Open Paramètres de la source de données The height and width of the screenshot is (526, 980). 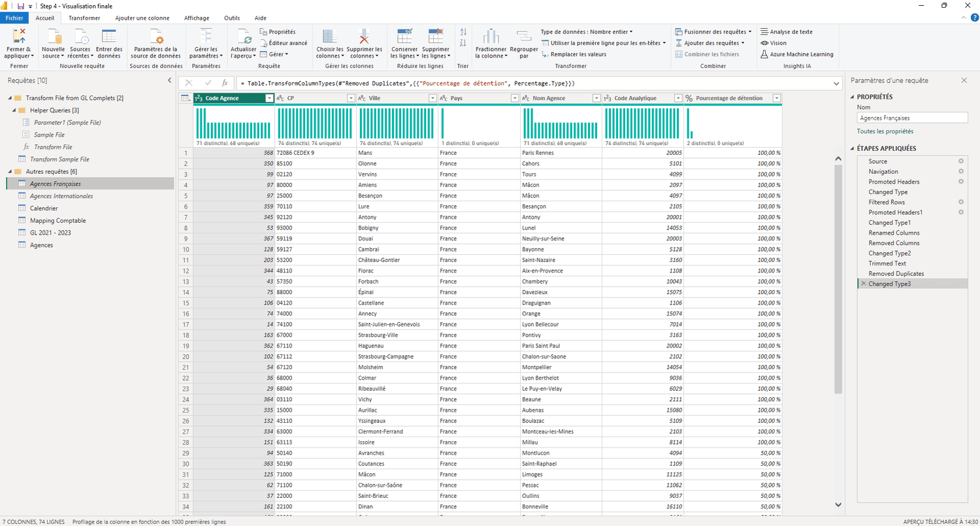155,36
